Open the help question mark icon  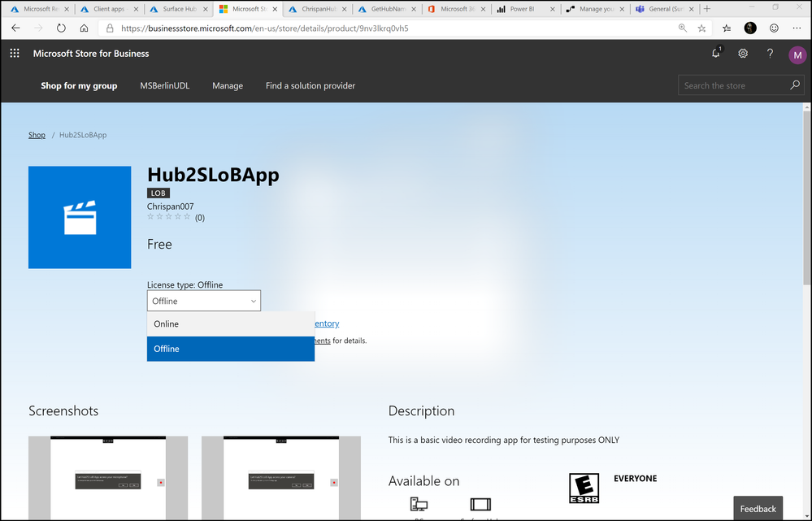tap(770, 54)
